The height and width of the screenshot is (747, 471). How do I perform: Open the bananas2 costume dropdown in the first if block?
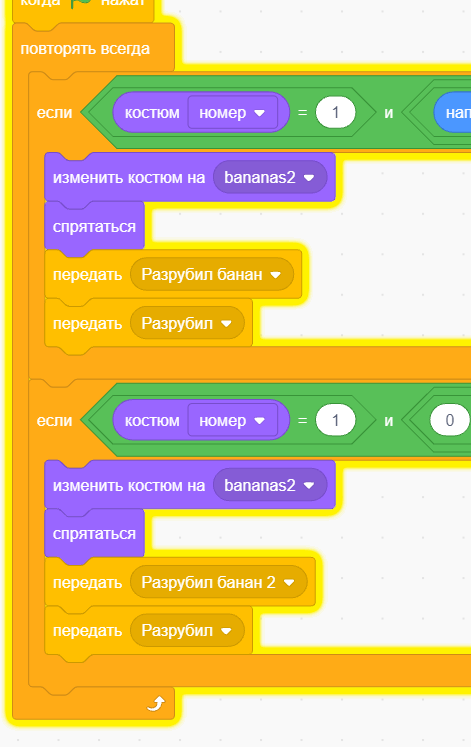point(270,177)
